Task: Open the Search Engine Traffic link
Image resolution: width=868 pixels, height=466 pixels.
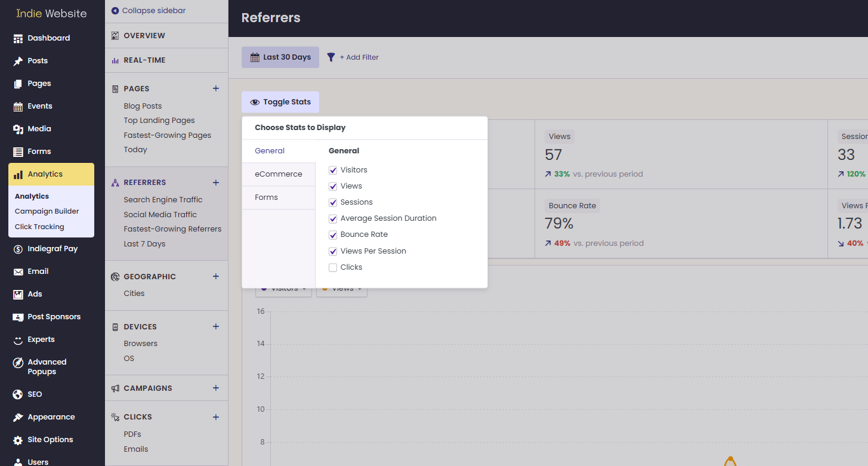Action: tap(163, 200)
